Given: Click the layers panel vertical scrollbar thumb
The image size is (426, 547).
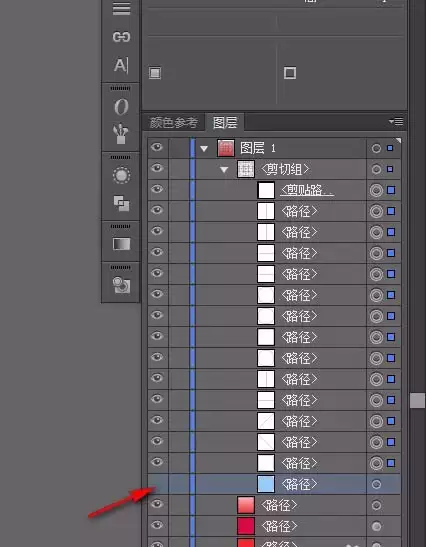Looking at the screenshot, I should click(x=418, y=400).
